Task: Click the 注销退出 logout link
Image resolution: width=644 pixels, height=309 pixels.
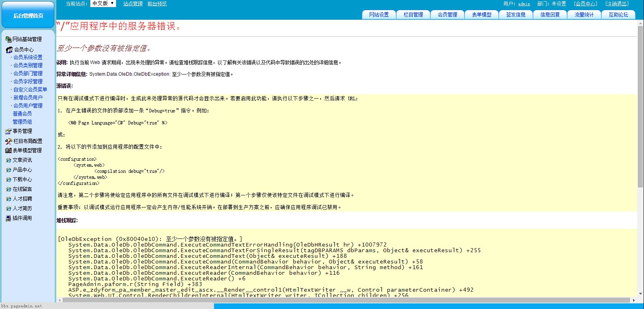Action: coord(617,4)
